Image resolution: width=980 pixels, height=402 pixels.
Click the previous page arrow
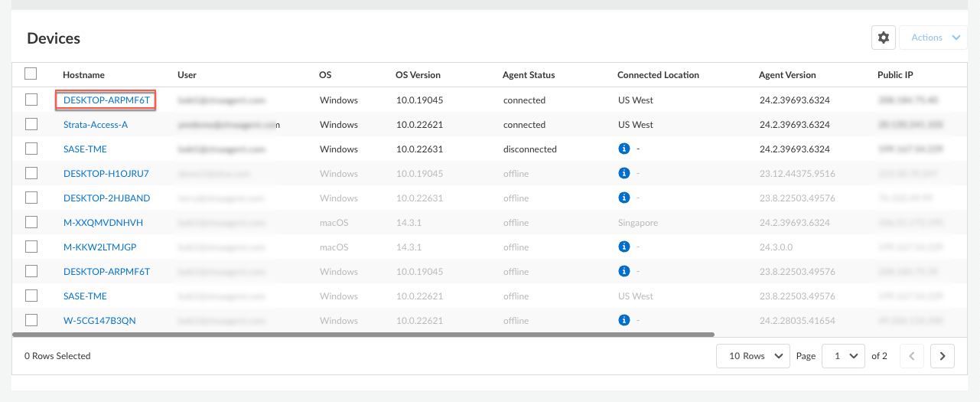912,356
